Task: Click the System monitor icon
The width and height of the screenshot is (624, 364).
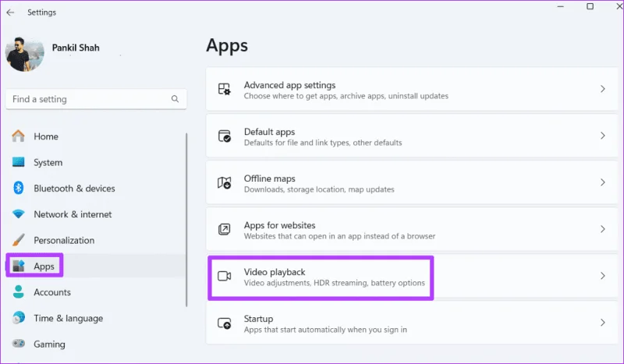Action: 18,162
